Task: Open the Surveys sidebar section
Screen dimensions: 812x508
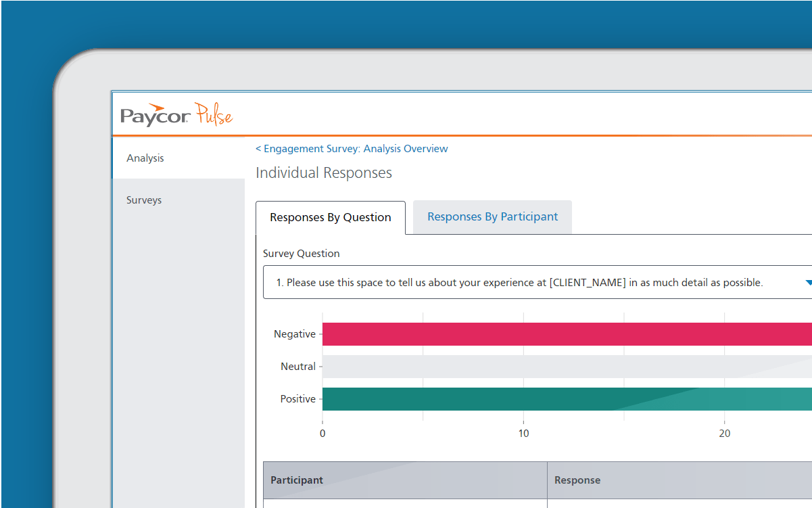Action: coord(178,200)
